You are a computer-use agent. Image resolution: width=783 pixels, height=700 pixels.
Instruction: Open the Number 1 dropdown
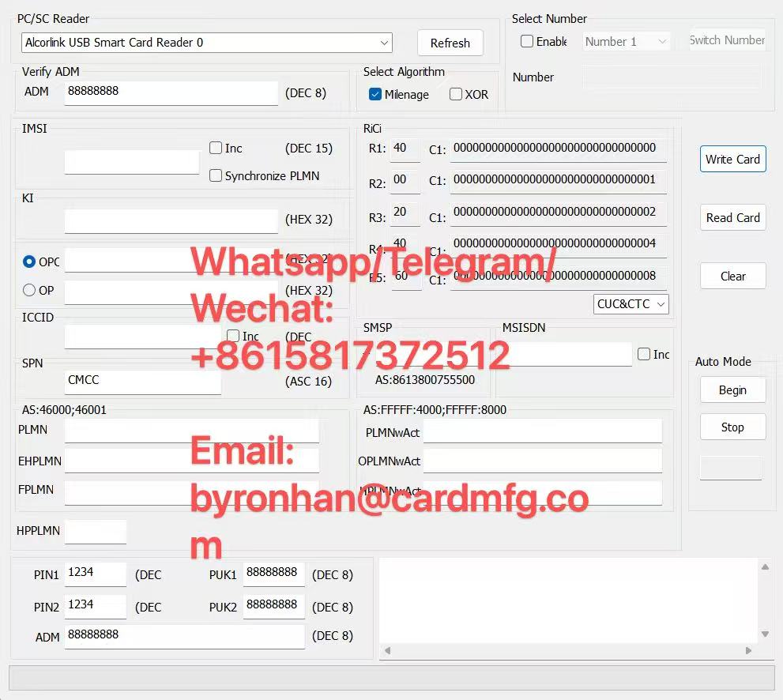point(627,41)
